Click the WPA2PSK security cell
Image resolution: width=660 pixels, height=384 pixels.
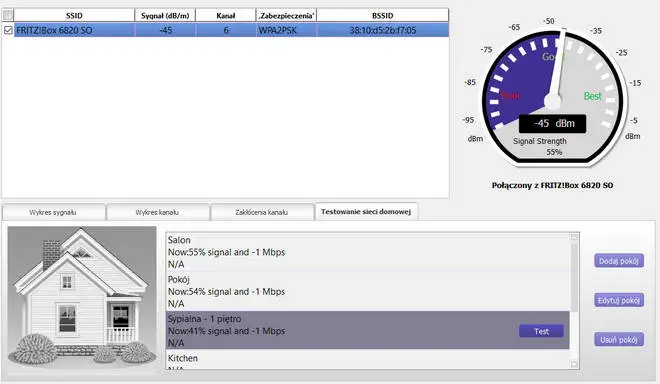tap(286, 30)
